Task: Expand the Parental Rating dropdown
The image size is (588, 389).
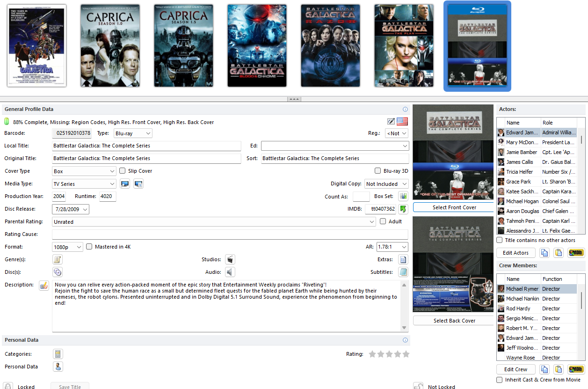Action: (214, 222)
